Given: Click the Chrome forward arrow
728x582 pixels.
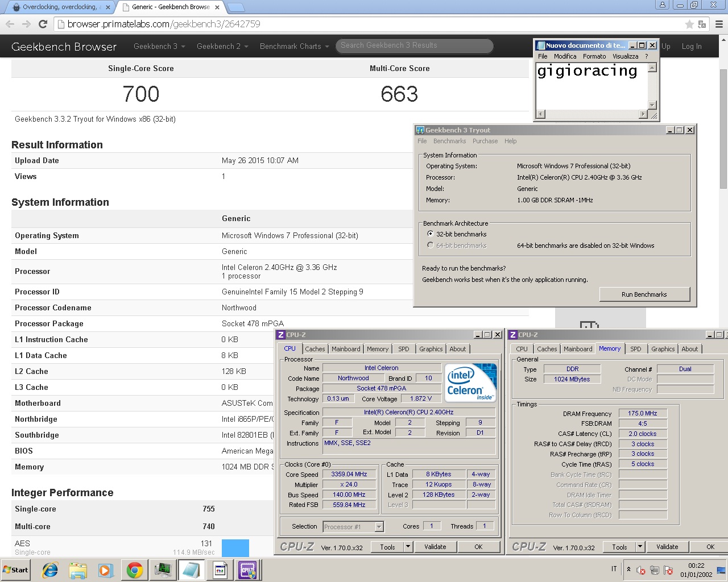Looking at the screenshot, I should click(x=26, y=24).
